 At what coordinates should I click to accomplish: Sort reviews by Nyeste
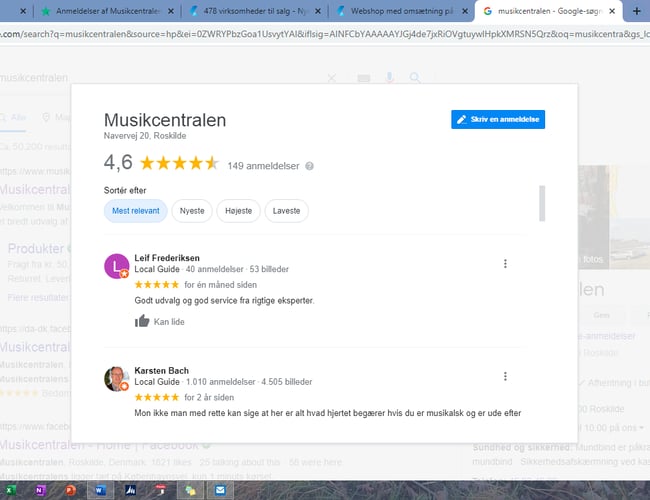[192, 211]
